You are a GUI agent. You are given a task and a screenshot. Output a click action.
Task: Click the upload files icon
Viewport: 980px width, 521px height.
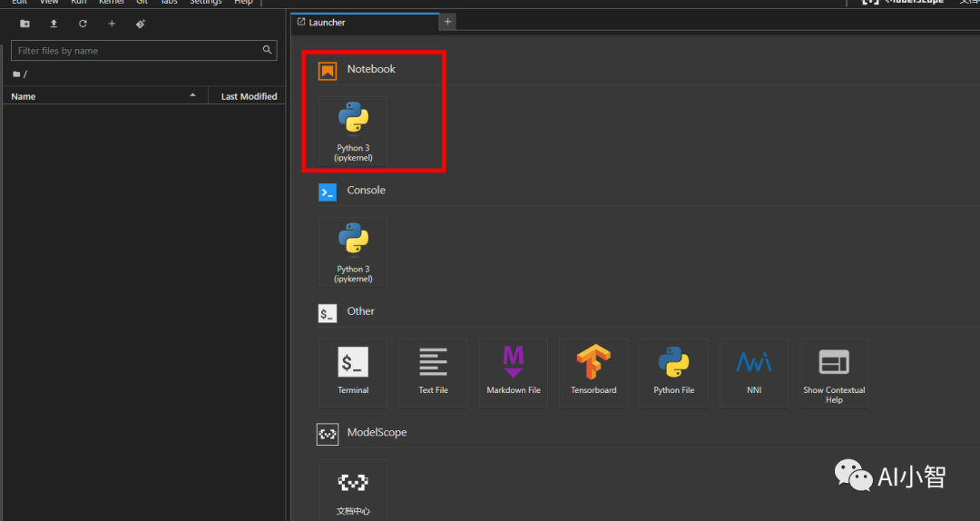click(54, 24)
